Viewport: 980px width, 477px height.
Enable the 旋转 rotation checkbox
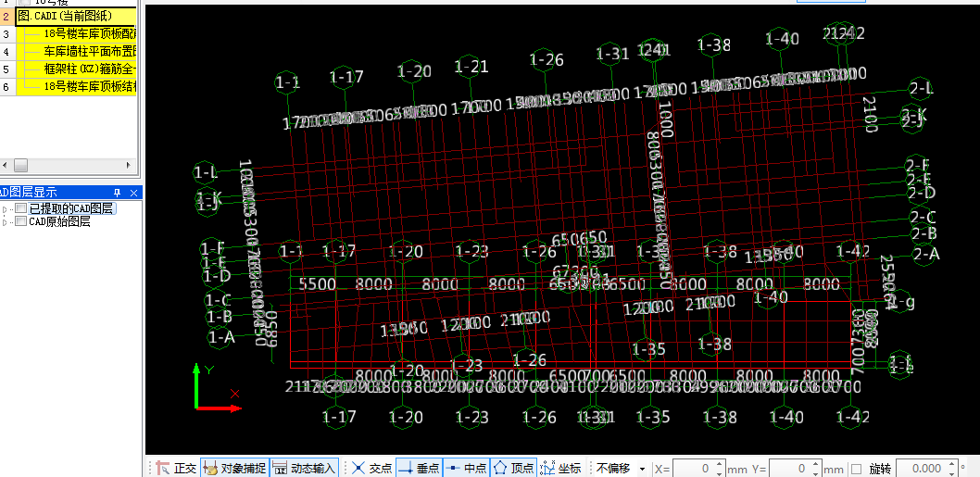[856, 469]
